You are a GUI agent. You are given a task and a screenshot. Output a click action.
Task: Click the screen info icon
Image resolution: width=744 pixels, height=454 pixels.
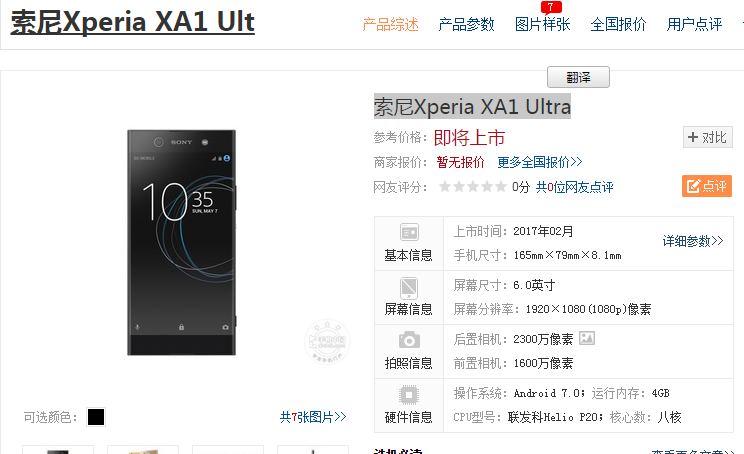409,287
